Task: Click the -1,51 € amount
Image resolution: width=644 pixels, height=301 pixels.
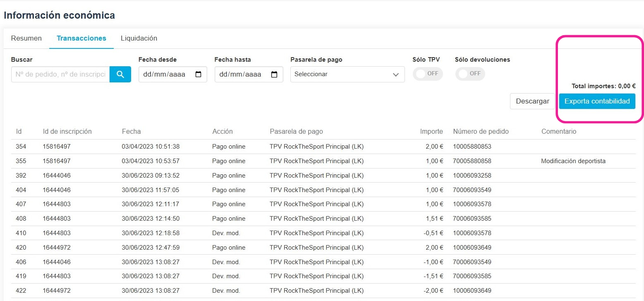Action: pos(433,276)
